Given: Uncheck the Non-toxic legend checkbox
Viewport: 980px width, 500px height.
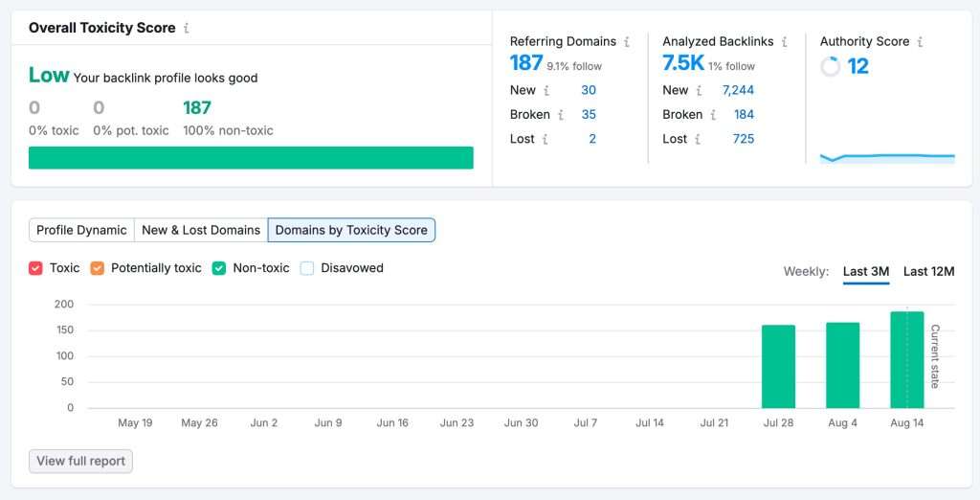Looking at the screenshot, I should point(219,268).
